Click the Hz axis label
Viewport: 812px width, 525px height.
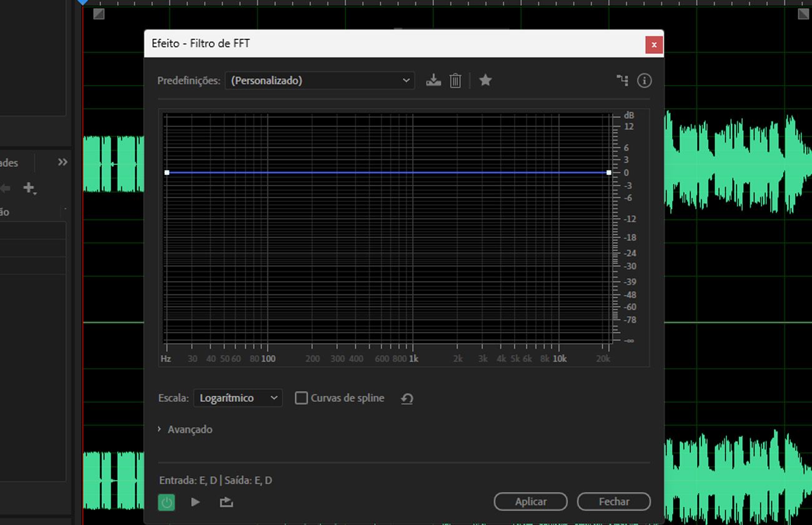[166, 359]
